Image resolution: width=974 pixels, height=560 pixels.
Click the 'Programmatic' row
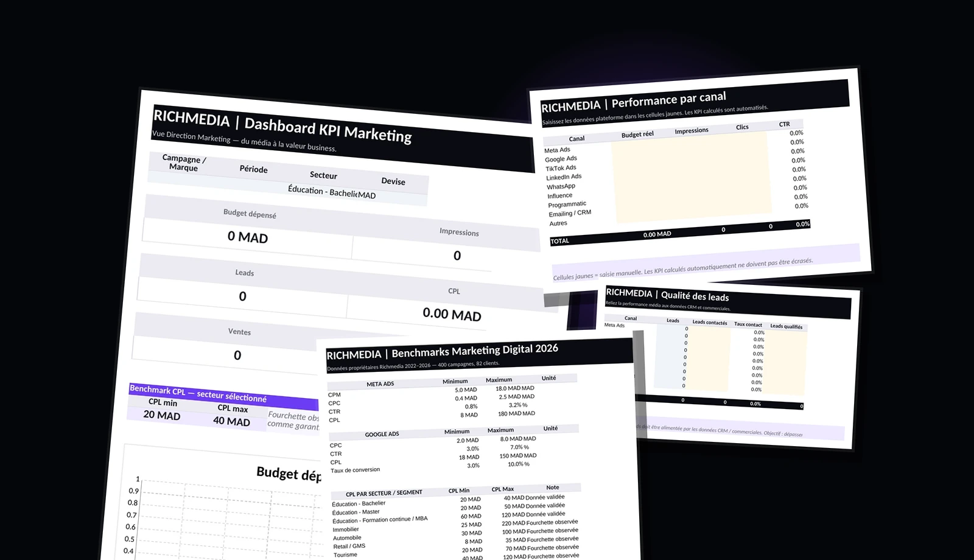tap(567, 205)
